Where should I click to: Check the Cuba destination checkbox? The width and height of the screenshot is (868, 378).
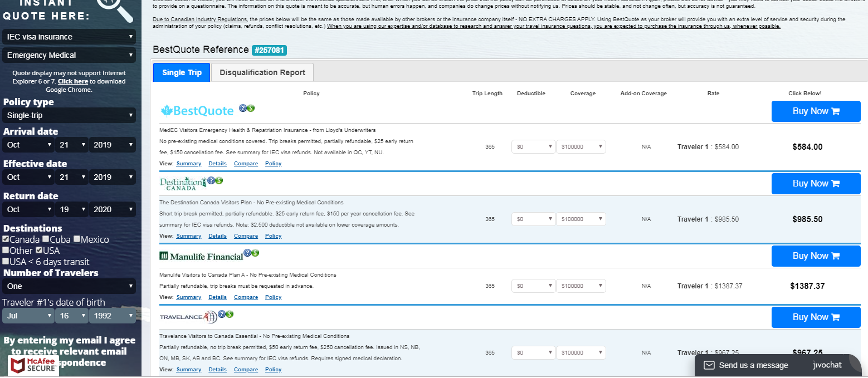pos(46,239)
